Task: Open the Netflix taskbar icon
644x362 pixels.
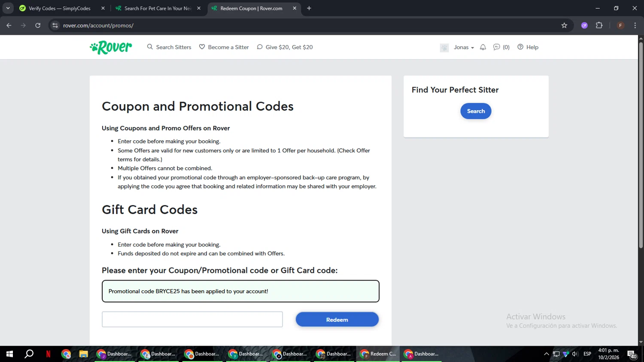Action: click(48, 354)
